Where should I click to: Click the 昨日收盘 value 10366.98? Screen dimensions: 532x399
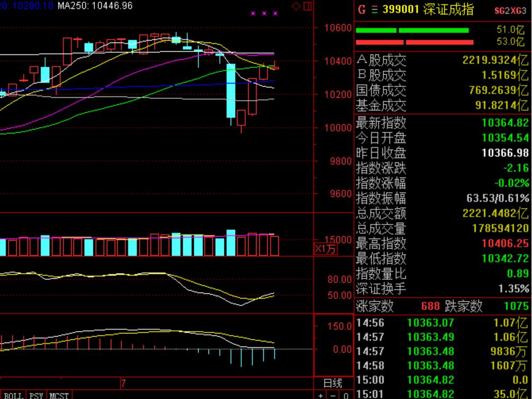coord(505,153)
